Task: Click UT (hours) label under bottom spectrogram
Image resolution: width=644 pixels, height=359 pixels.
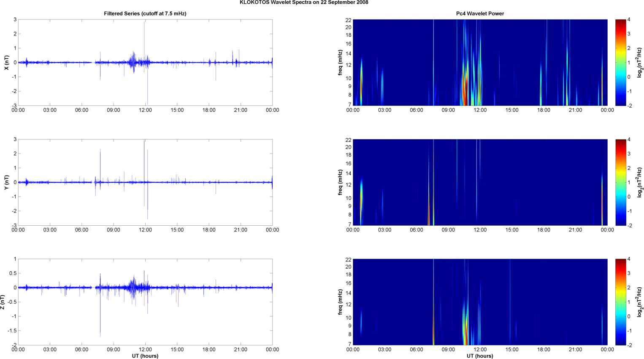Action: (480, 356)
